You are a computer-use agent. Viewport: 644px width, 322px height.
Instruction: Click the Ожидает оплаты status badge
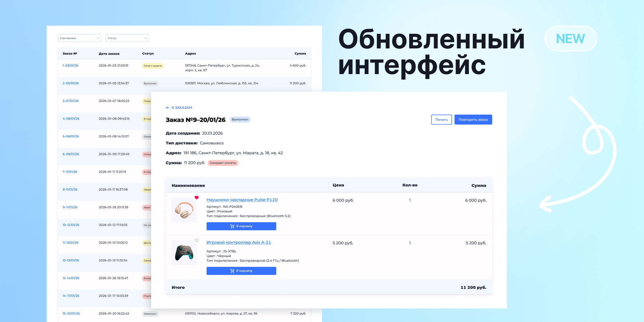pyautogui.click(x=223, y=163)
